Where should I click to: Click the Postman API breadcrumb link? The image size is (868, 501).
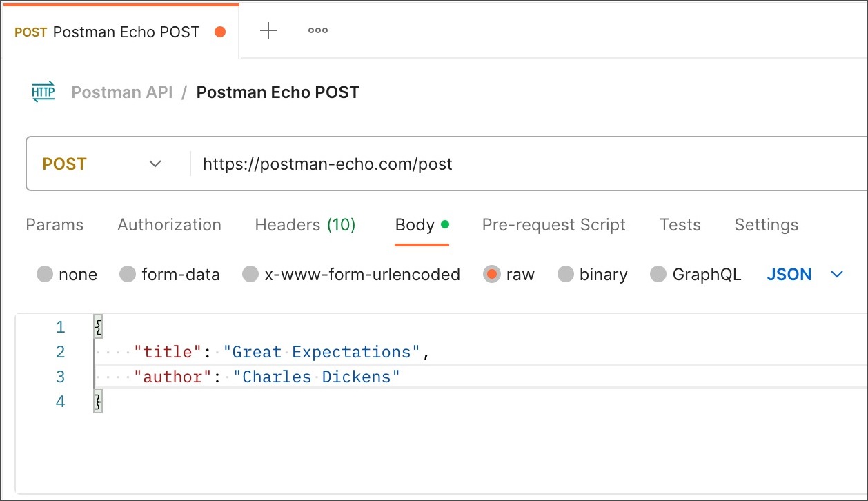coord(122,92)
